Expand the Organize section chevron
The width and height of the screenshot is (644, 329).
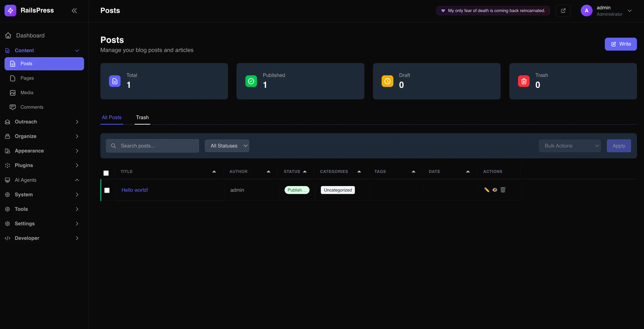[x=77, y=136]
